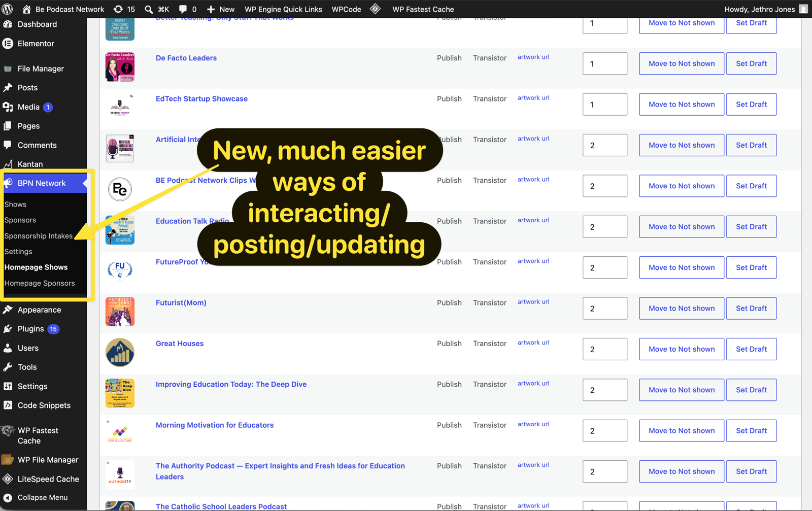
Task: Move The Authority Podcast to Not shown
Action: 682,471
